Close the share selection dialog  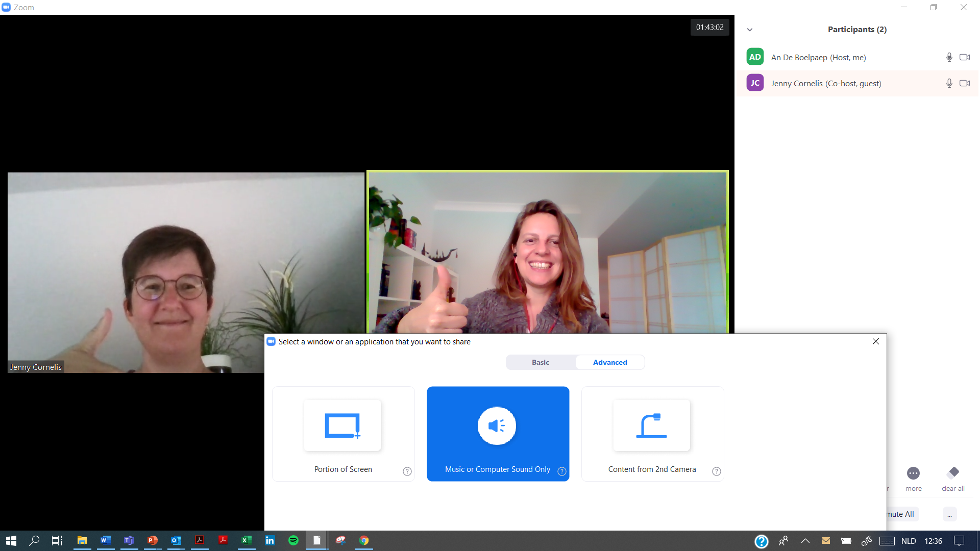[876, 341]
